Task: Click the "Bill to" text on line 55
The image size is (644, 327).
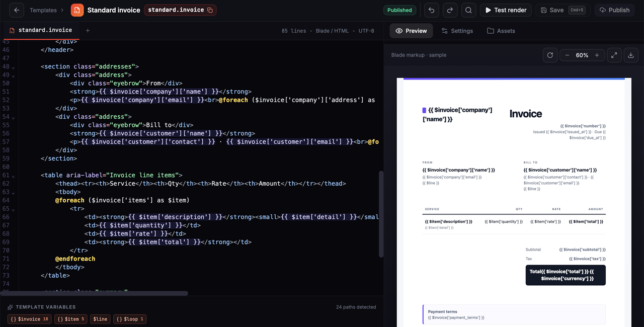Action: 159,125
